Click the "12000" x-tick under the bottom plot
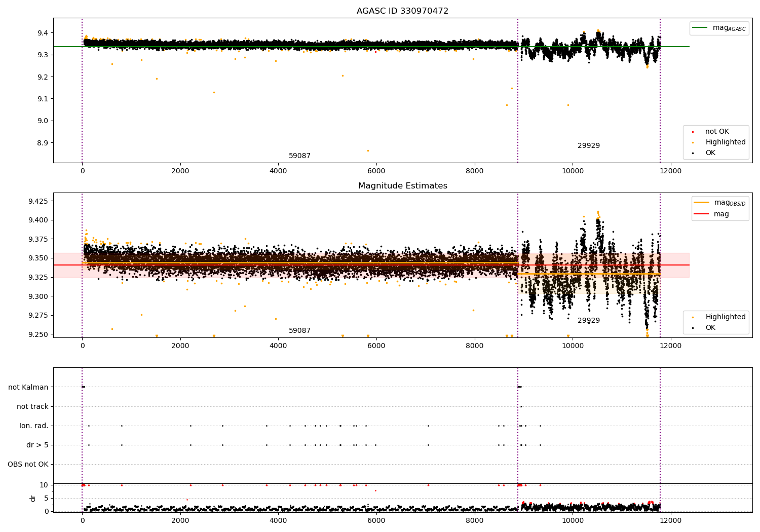Image resolution: width=760 pixels, height=532 pixels. tap(671, 520)
